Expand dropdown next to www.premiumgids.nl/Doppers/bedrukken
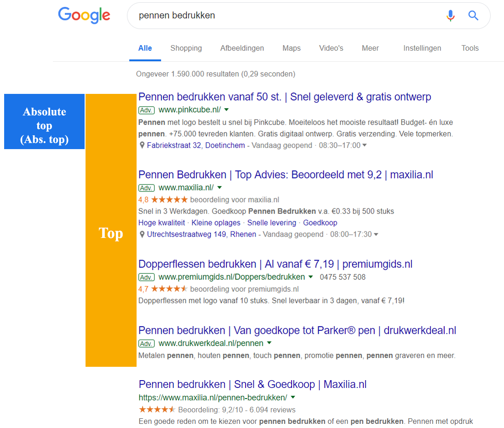The height and width of the screenshot is (428, 504). 310,277
